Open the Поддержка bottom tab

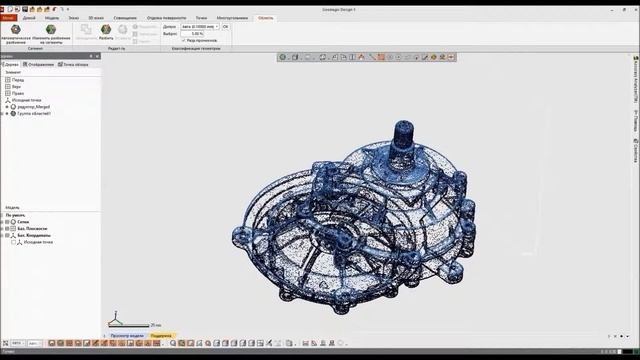pyautogui.click(x=161, y=336)
